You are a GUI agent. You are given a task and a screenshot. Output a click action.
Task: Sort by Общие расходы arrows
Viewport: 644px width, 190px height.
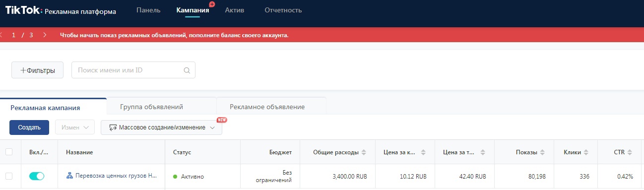click(364, 152)
